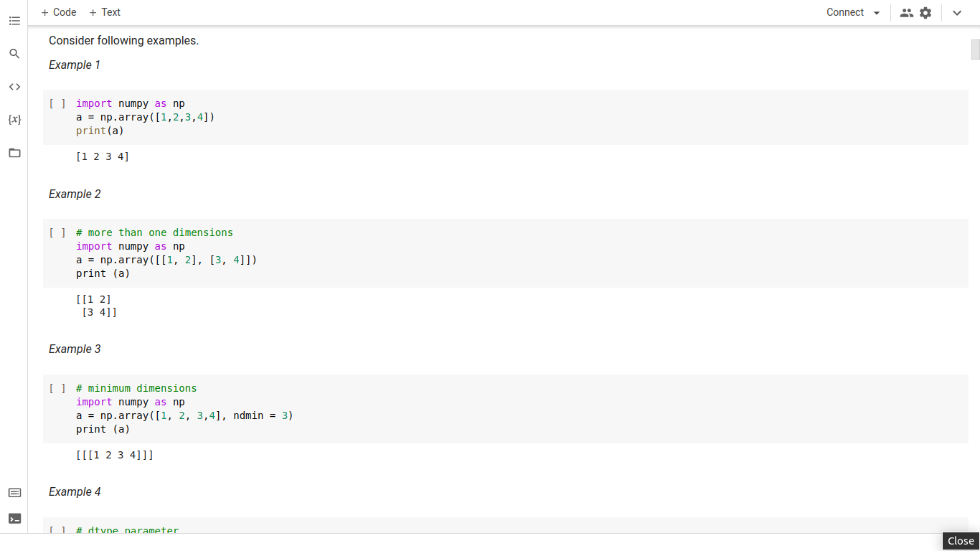Run the minimum dimensions code cell
980x551 pixels.
(x=57, y=387)
